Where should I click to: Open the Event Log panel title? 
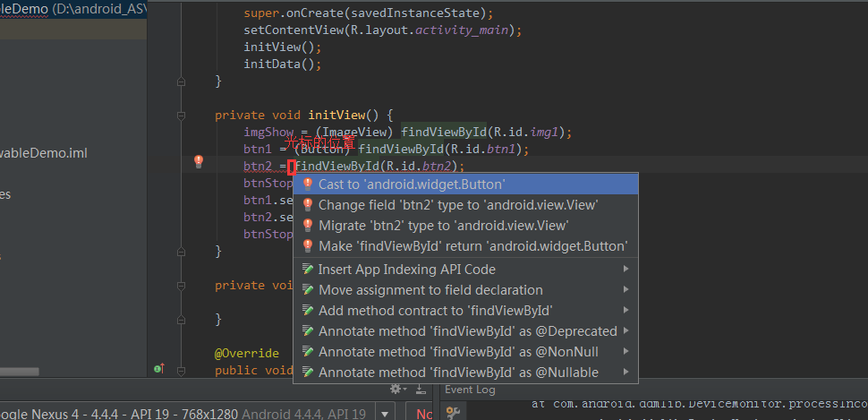pos(471,390)
